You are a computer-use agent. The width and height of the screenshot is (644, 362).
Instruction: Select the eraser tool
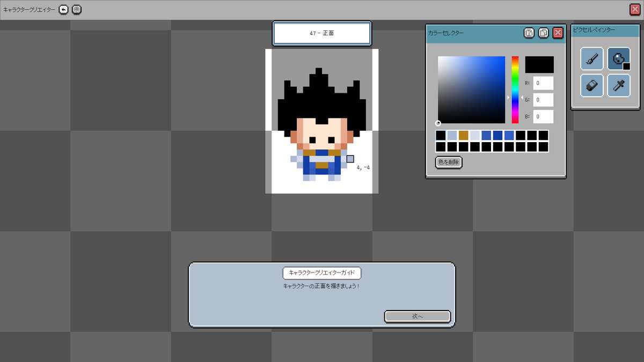(592, 85)
